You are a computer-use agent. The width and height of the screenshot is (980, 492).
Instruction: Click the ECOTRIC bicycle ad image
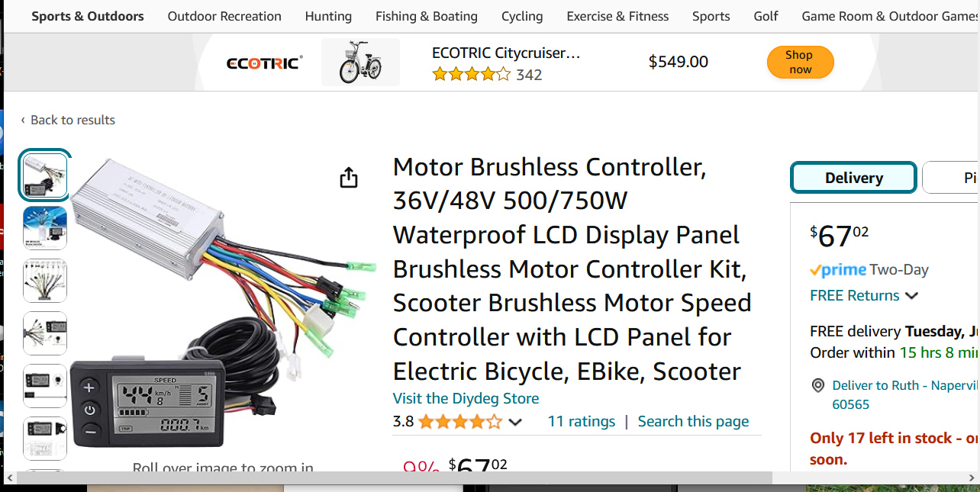(x=360, y=63)
